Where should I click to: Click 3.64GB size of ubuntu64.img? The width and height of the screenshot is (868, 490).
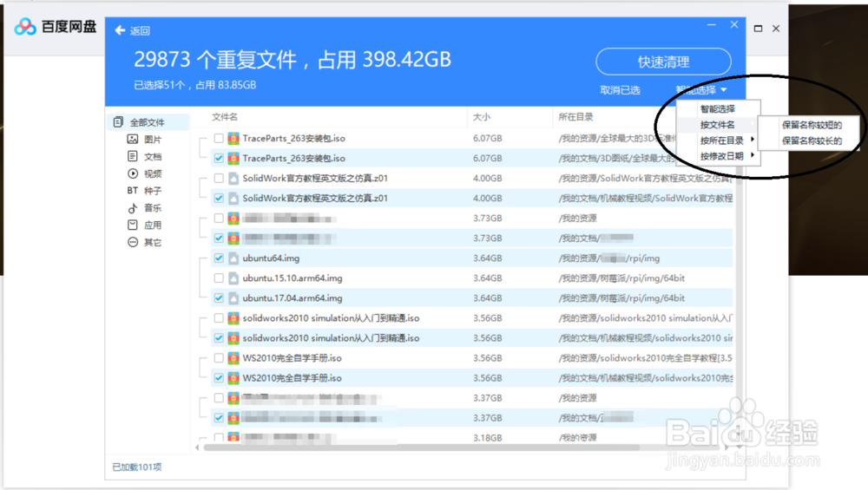tap(488, 258)
